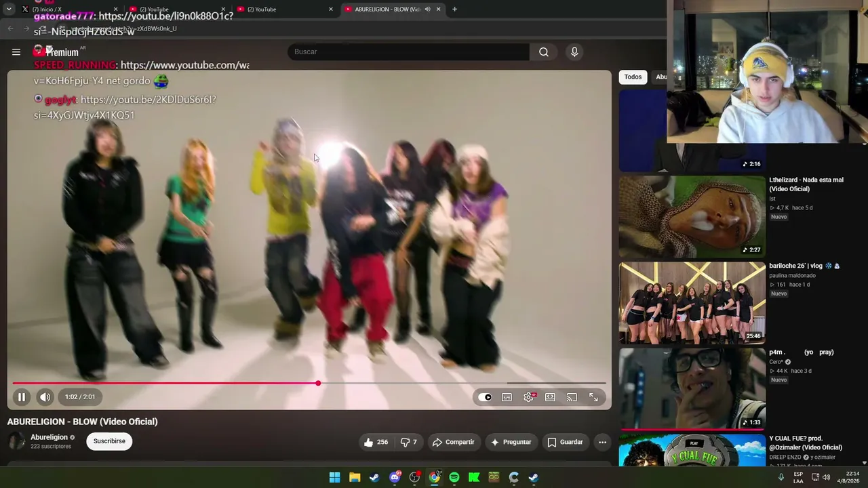Image resolution: width=868 pixels, height=488 pixels.
Task: Open more actions three-dot menu
Action: [x=602, y=442]
